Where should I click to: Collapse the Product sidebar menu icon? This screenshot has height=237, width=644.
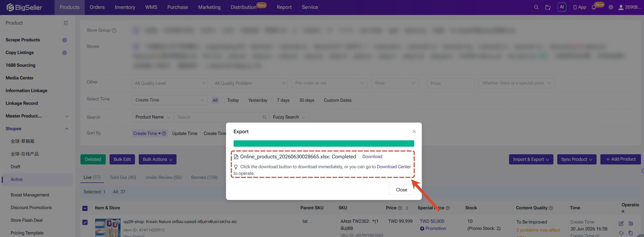click(66, 23)
